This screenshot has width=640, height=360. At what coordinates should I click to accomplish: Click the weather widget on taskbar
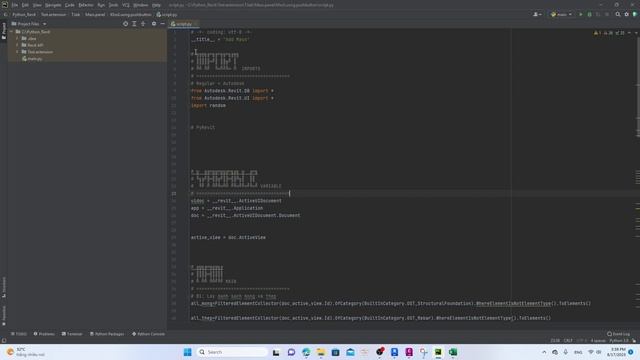point(25,352)
